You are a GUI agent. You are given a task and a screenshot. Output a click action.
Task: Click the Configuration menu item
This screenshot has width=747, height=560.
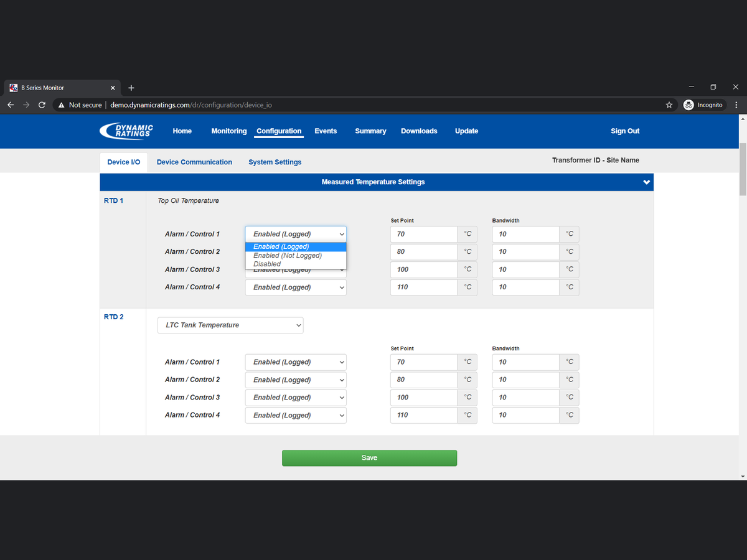pyautogui.click(x=279, y=131)
